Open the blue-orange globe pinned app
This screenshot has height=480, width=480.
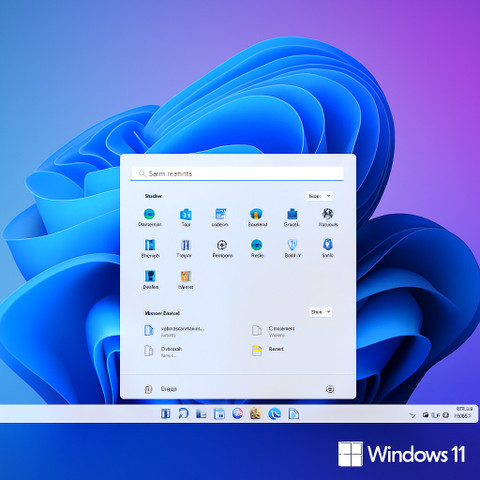[x=256, y=214]
